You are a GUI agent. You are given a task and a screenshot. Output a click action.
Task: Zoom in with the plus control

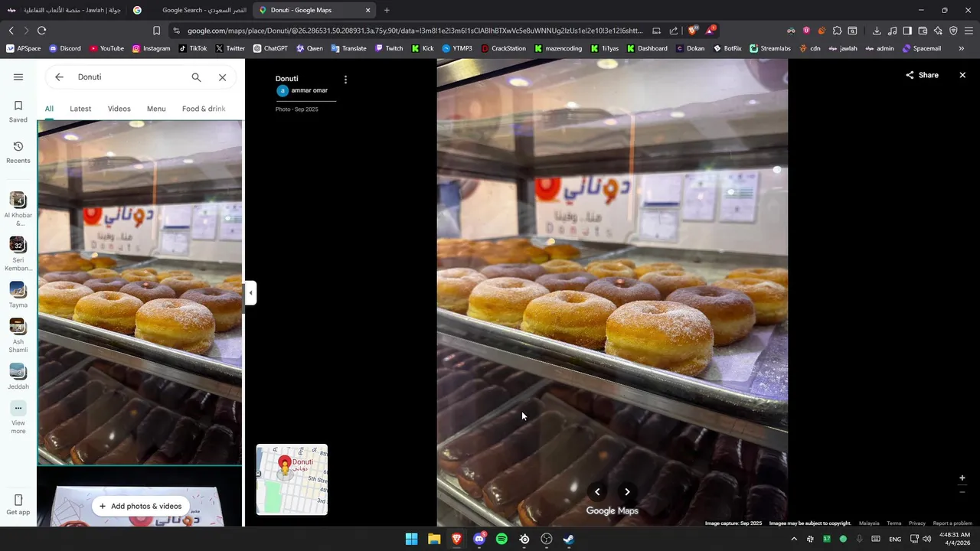962,478
